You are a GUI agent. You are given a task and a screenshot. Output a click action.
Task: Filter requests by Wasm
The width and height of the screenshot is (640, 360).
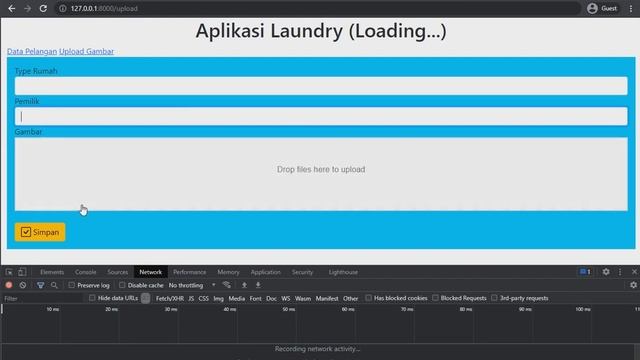[303, 298]
